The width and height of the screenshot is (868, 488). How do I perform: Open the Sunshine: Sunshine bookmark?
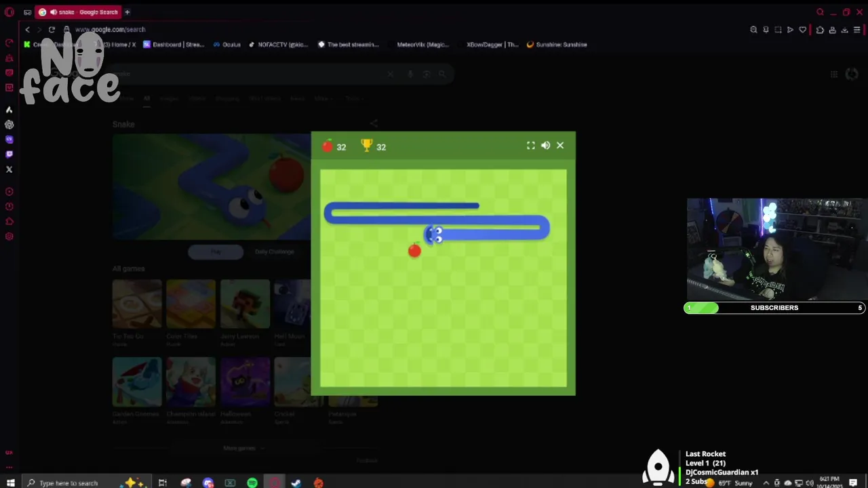[x=557, y=45]
